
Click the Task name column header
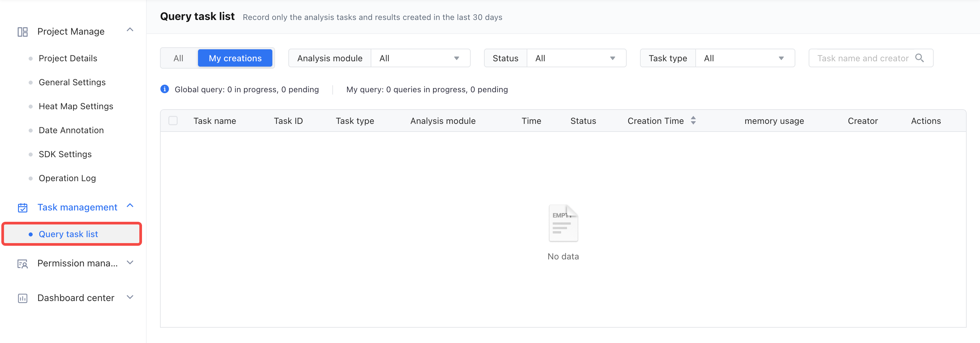215,121
